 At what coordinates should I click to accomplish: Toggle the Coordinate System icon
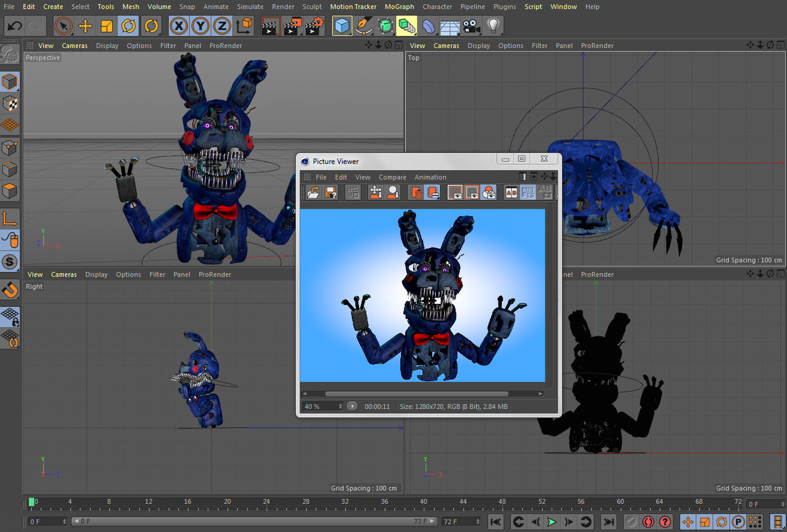pos(244,26)
